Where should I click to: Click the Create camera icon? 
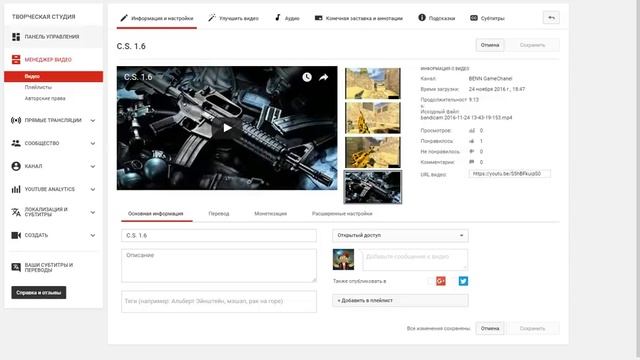tap(16, 235)
